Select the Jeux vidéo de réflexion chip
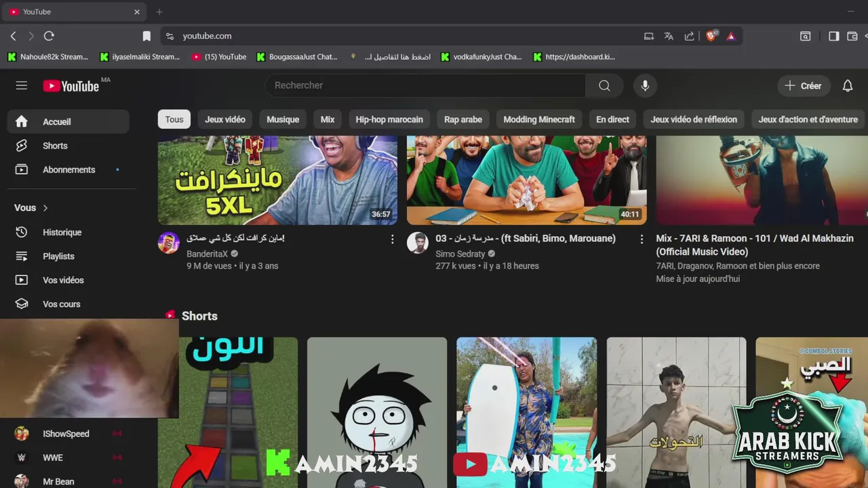The image size is (868, 488). (694, 119)
